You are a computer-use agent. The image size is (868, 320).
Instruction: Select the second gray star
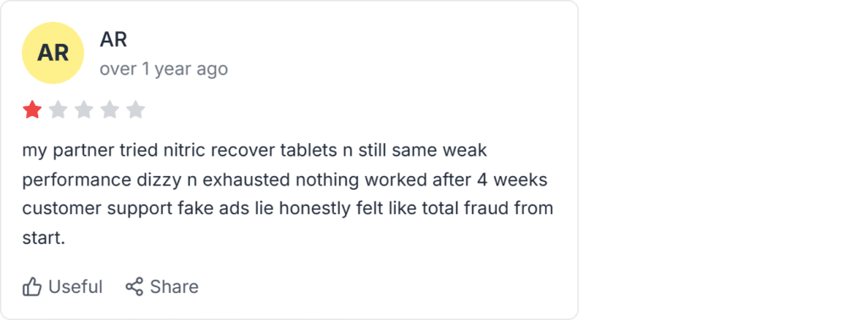click(x=58, y=110)
